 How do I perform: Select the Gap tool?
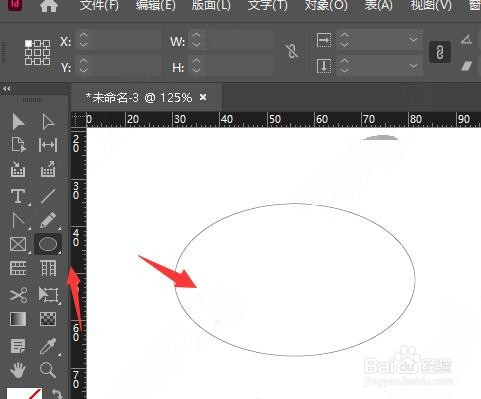48,145
